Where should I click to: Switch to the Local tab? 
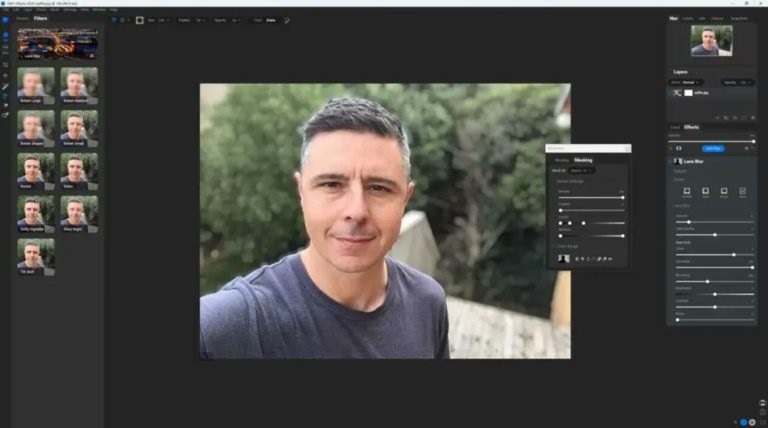pos(675,127)
